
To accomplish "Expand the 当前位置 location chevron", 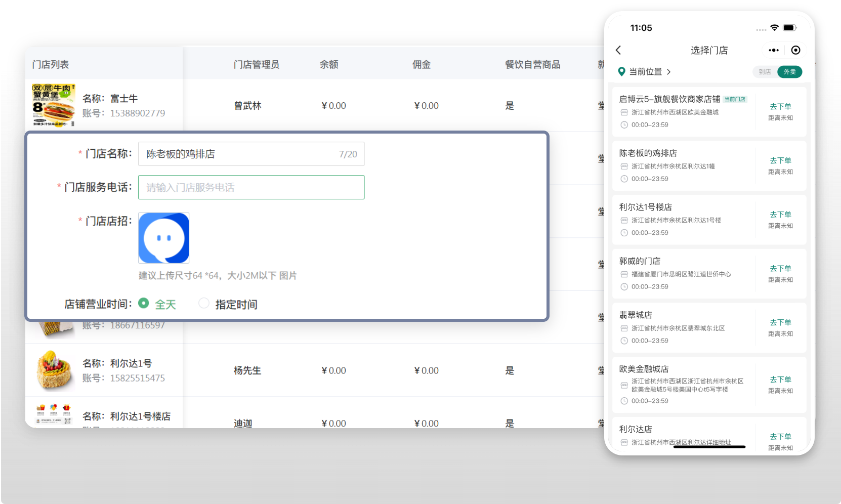I will 669,72.
